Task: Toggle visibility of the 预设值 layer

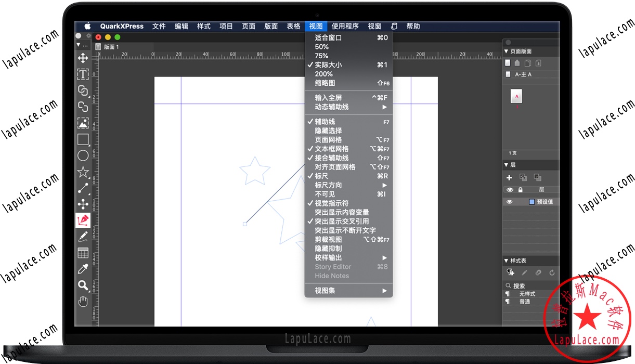Action: pos(509,201)
